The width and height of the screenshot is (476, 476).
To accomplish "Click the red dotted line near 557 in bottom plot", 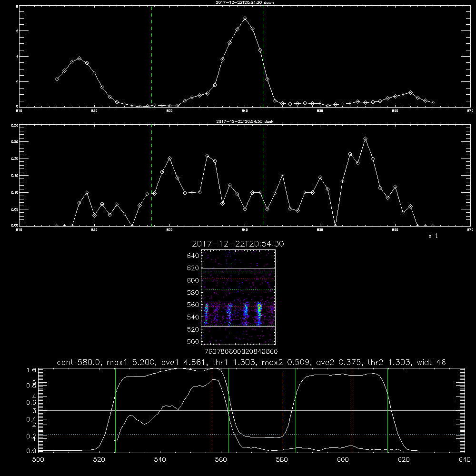I will 212,410.
